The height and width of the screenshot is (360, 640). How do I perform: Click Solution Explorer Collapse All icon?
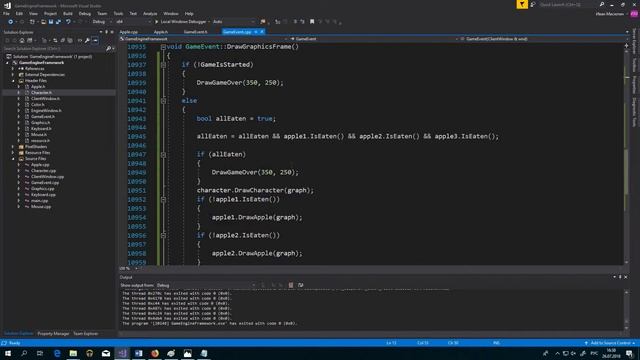pos(62,40)
